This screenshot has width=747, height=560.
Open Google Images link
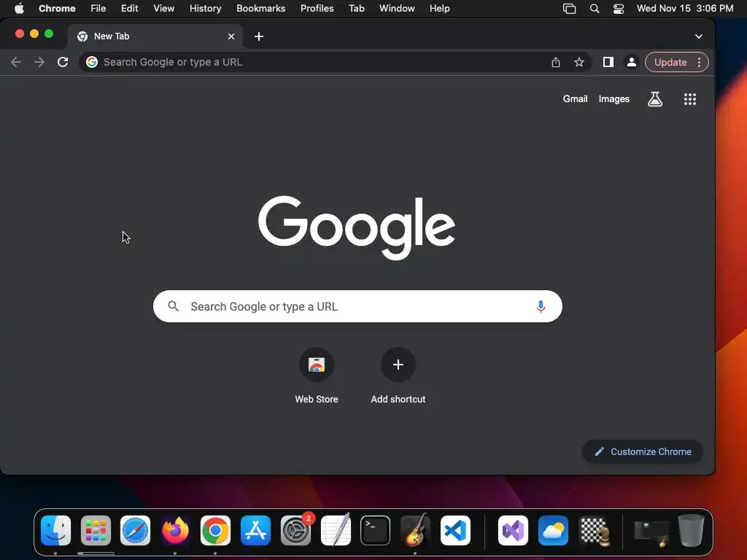(x=614, y=99)
